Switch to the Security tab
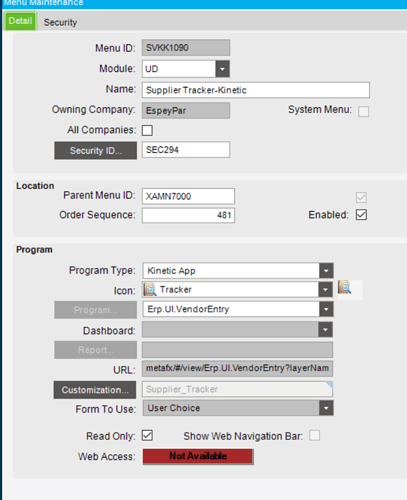 pyautogui.click(x=60, y=22)
